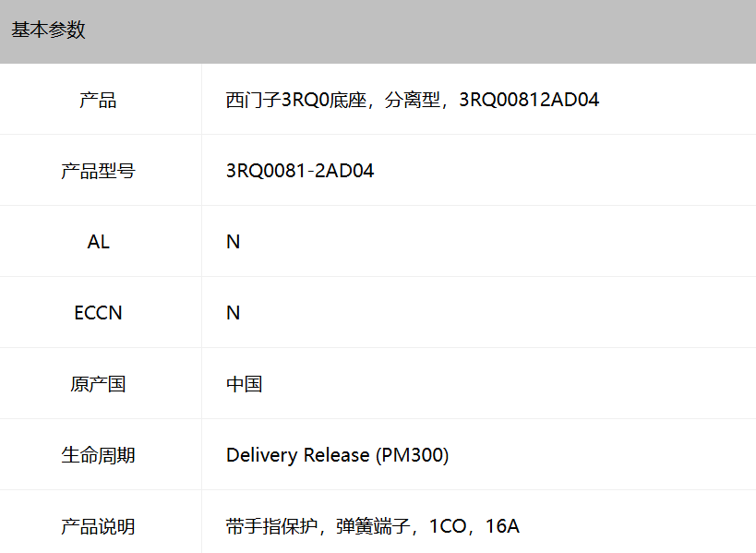Select the 生命周期 label cell
This screenshot has height=553, width=756.
98,455
